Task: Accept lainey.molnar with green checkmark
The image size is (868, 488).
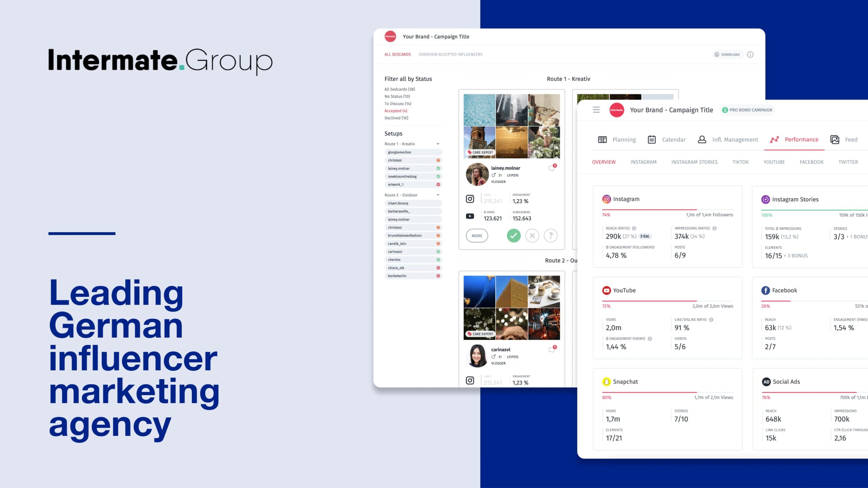Action: [514, 236]
